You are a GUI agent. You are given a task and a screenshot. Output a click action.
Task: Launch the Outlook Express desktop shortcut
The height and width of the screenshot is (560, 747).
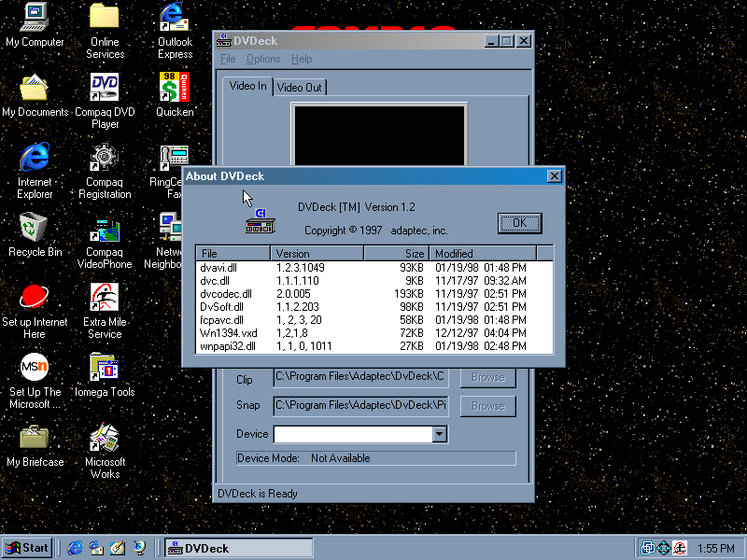pos(175,31)
